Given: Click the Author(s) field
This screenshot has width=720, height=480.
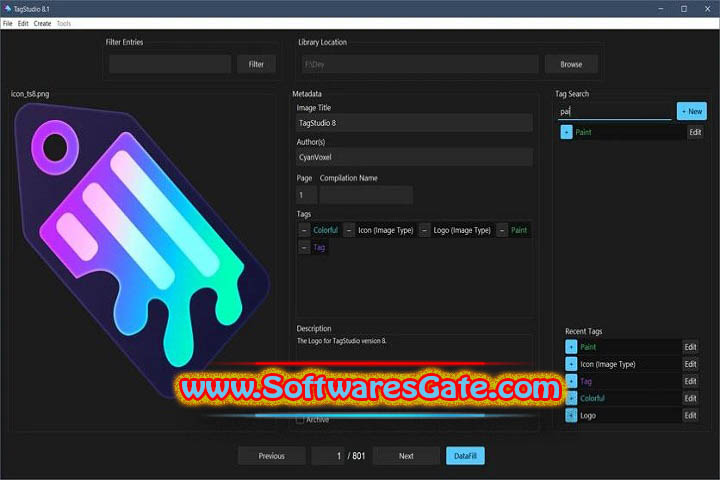Looking at the screenshot, I should point(414,157).
